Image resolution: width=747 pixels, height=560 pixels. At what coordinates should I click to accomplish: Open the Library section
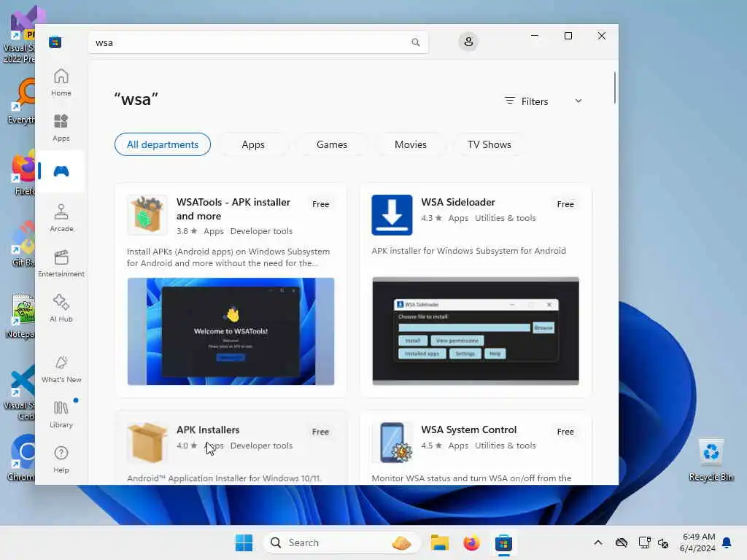pyautogui.click(x=61, y=414)
